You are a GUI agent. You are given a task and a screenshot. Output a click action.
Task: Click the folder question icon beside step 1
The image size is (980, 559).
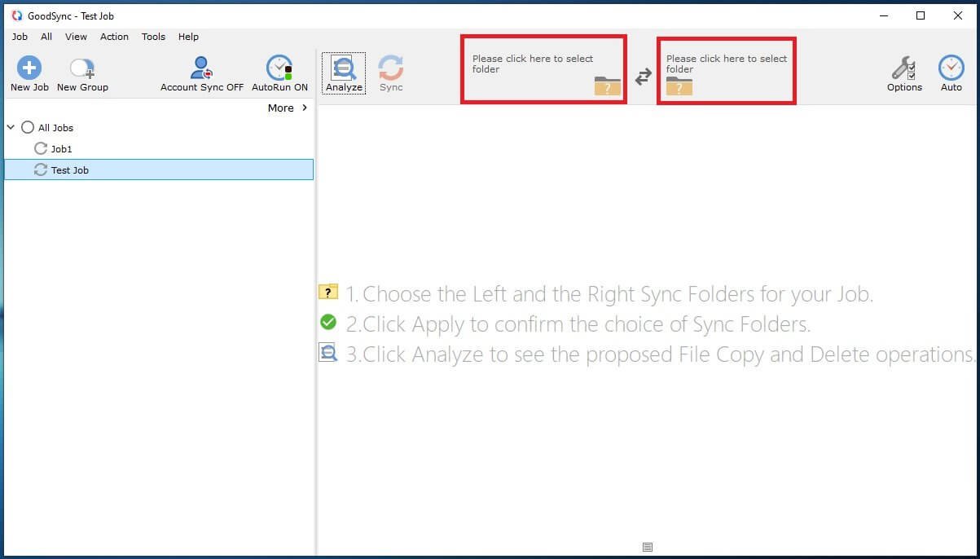pyautogui.click(x=328, y=292)
